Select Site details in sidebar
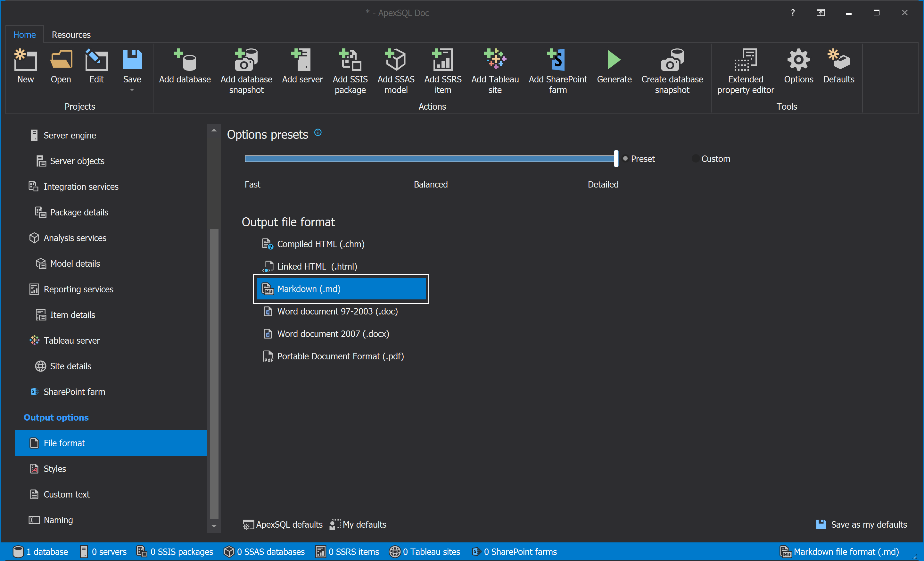924x561 pixels. coord(111,366)
